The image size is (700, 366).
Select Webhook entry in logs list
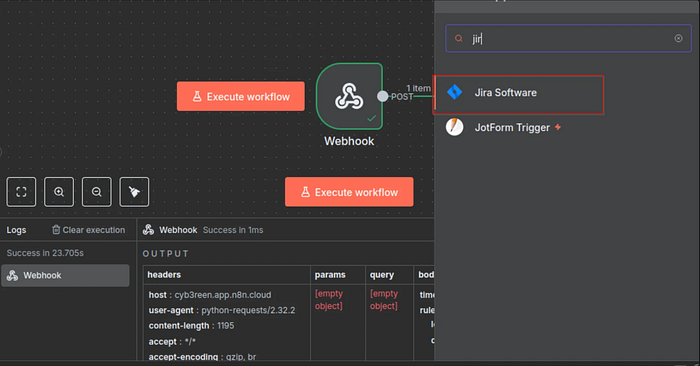65,275
